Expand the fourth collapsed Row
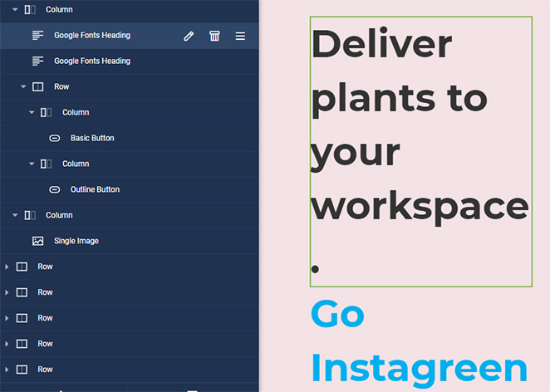 click(7, 344)
